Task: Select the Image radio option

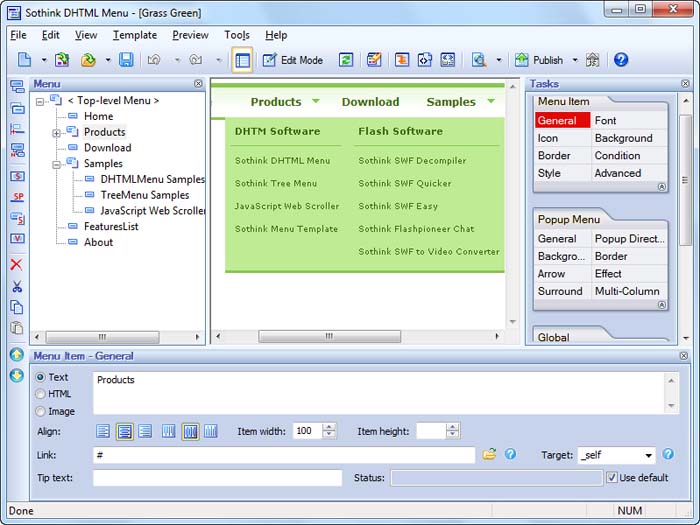Action: [40, 411]
